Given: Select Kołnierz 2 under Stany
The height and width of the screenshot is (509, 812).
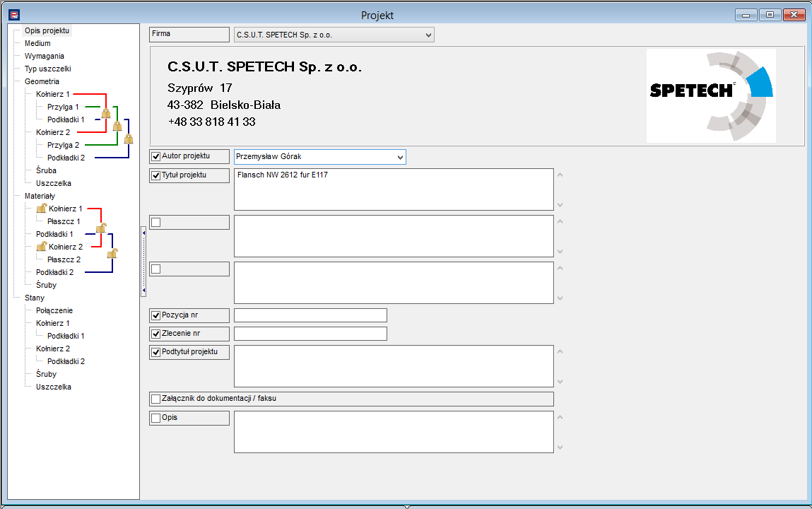Looking at the screenshot, I should click(53, 349).
